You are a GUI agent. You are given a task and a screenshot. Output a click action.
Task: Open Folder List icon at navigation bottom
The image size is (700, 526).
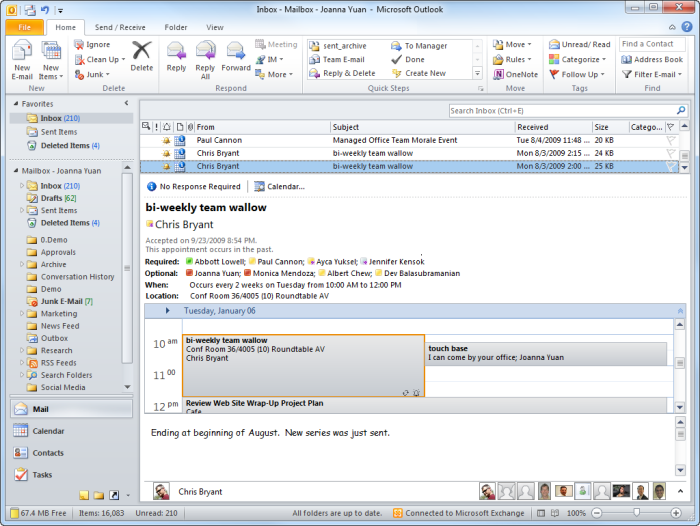[x=99, y=495]
